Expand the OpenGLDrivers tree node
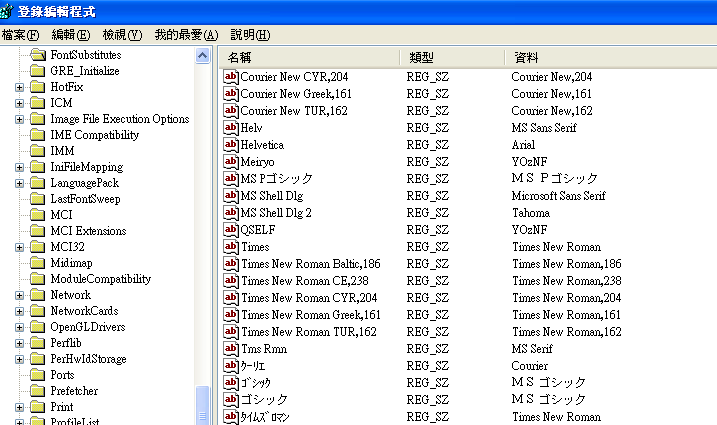This screenshot has width=717, height=425. coord(19,328)
